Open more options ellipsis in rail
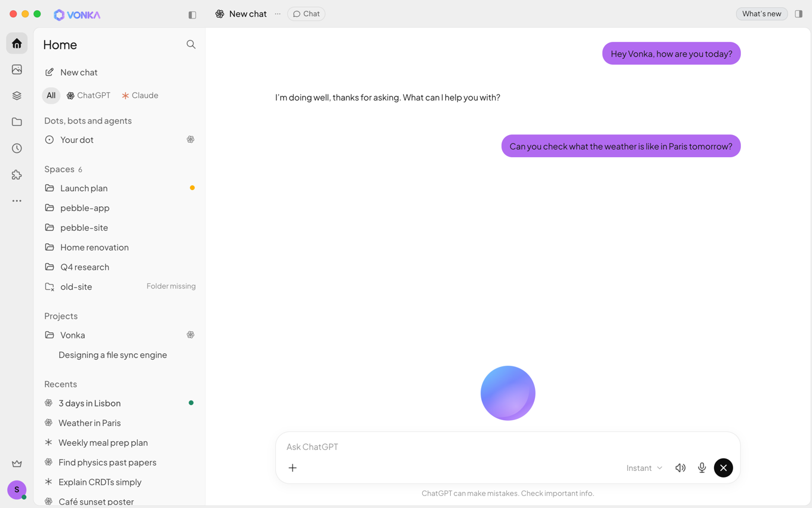This screenshot has width=812, height=508. [17, 201]
